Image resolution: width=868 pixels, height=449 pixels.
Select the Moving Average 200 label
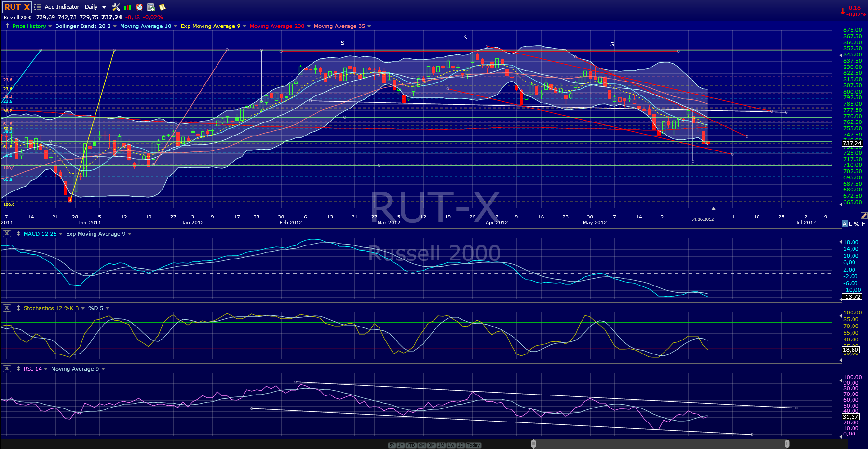click(x=277, y=26)
